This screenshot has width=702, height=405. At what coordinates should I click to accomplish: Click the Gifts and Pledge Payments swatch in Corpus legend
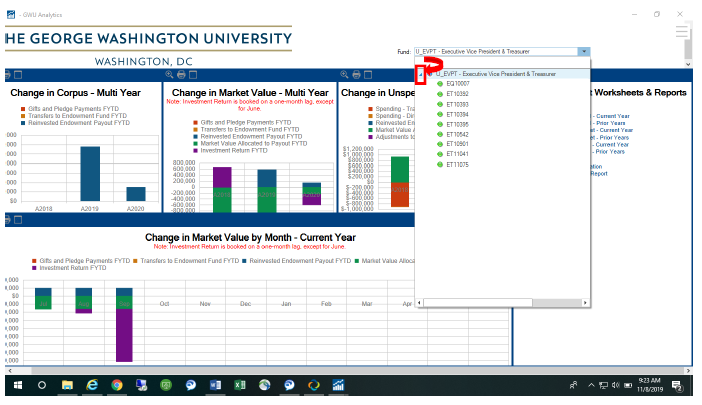(23, 109)
